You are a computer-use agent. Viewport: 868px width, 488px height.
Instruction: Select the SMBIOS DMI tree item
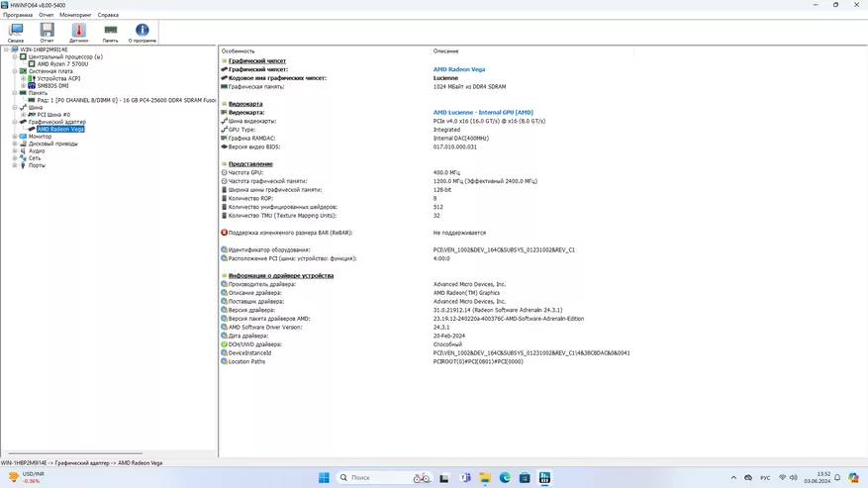coord(52,86)
